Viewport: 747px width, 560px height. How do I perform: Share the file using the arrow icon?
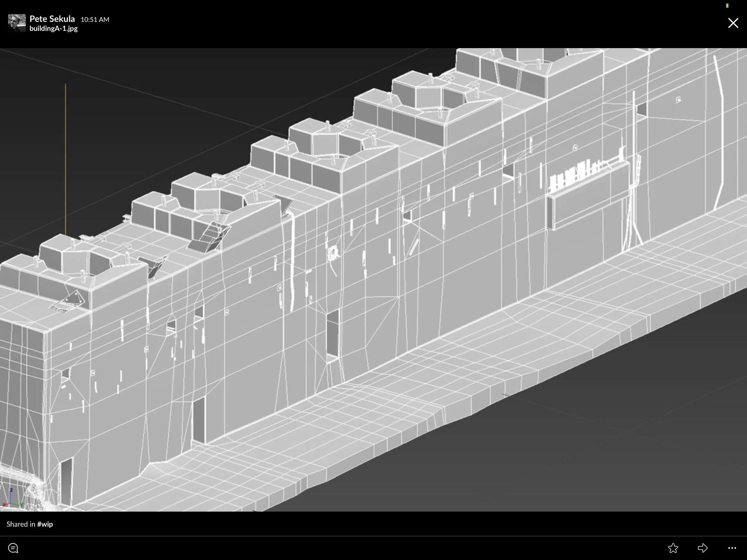(x=702, y=548)
